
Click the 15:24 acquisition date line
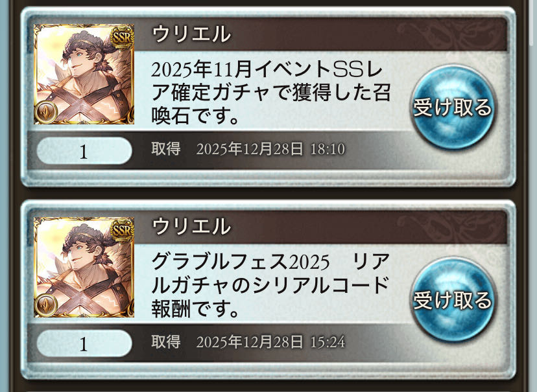coord(248,341)
